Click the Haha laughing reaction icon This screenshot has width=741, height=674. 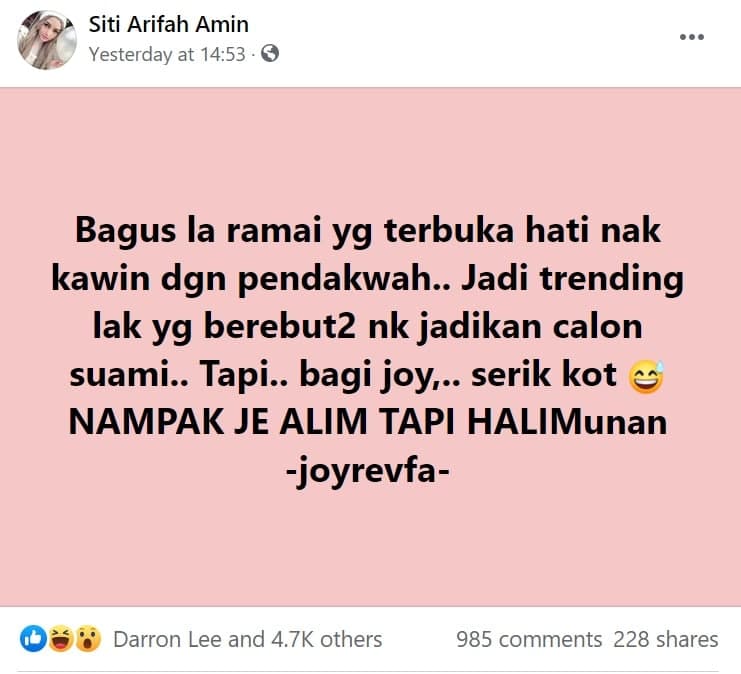pos(60,639)
